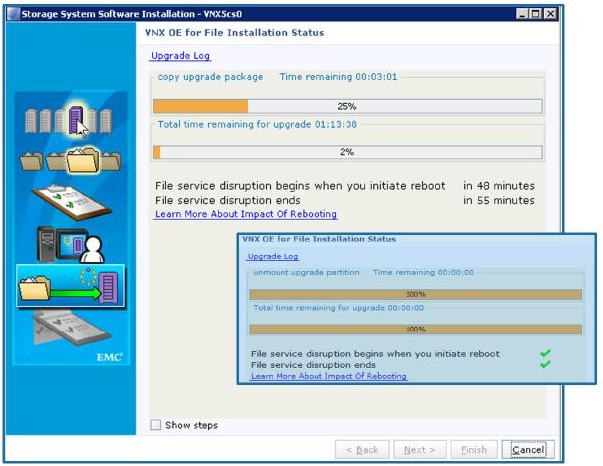
Task: Click the storage system selection servers icon
Action: click(x=68, y=120)
